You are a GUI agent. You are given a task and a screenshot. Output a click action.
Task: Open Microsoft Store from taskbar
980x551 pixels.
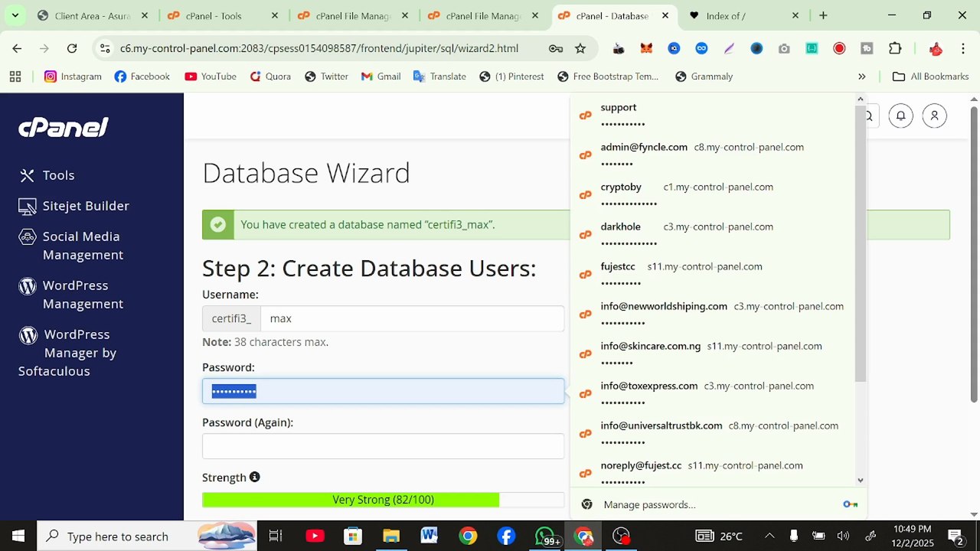coord(353,536)
